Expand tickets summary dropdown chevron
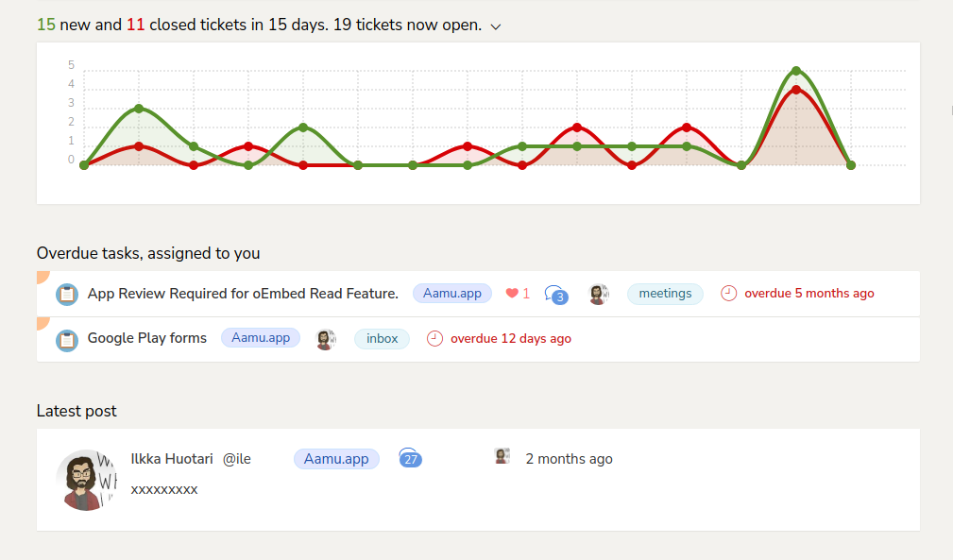Image resolution: width=953 pixels, height=560 pixels. pyautogui.click(x=496, y=26)
